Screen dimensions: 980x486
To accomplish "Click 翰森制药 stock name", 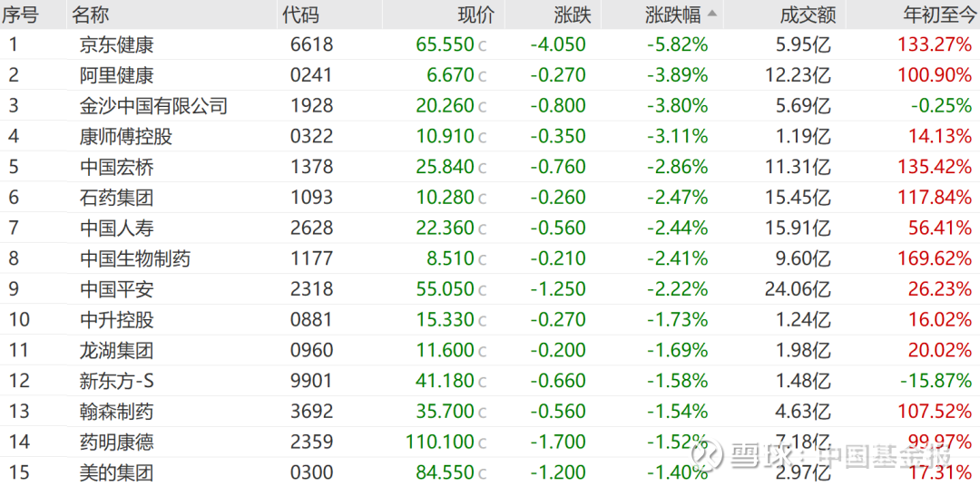I will 116,412.
